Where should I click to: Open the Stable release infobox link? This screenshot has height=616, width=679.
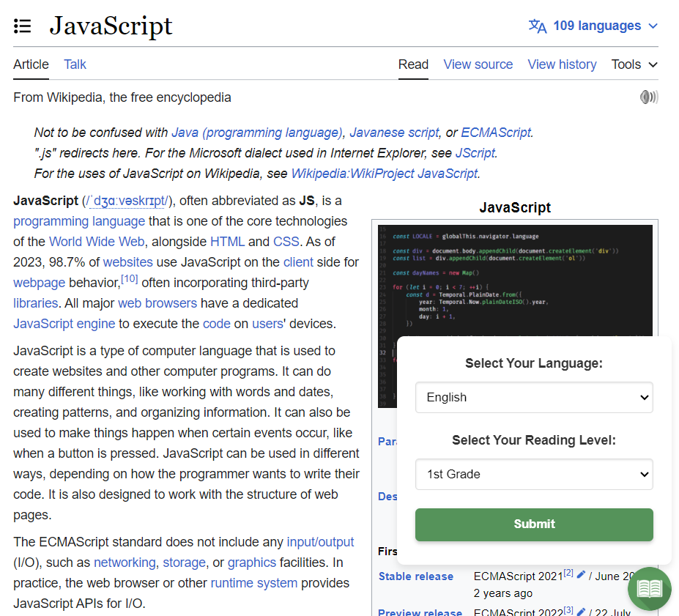(416, 576)
